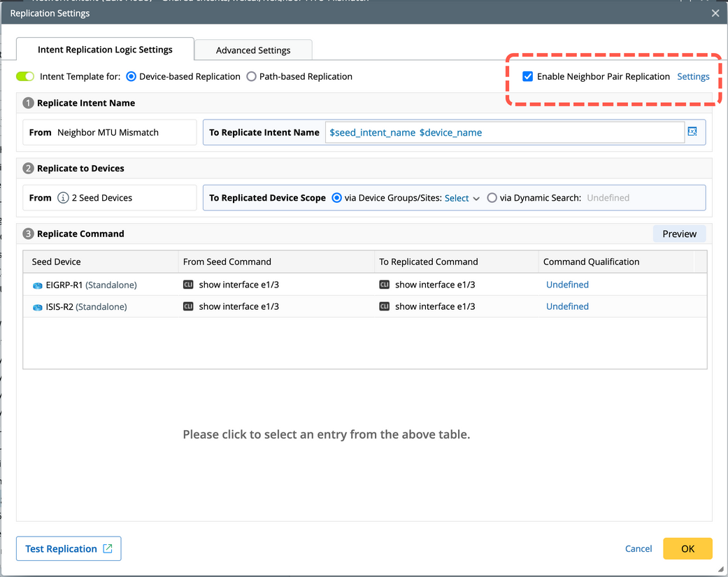Screen dimensions: 728x577
Task: Click the info icon next to 2 Seed Devices
Action: tap(63, 198)
